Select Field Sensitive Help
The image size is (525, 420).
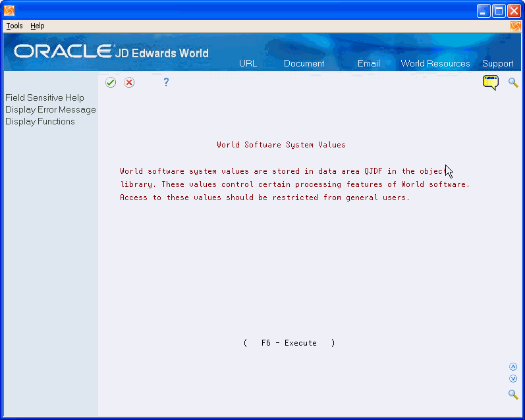(45, 97)
